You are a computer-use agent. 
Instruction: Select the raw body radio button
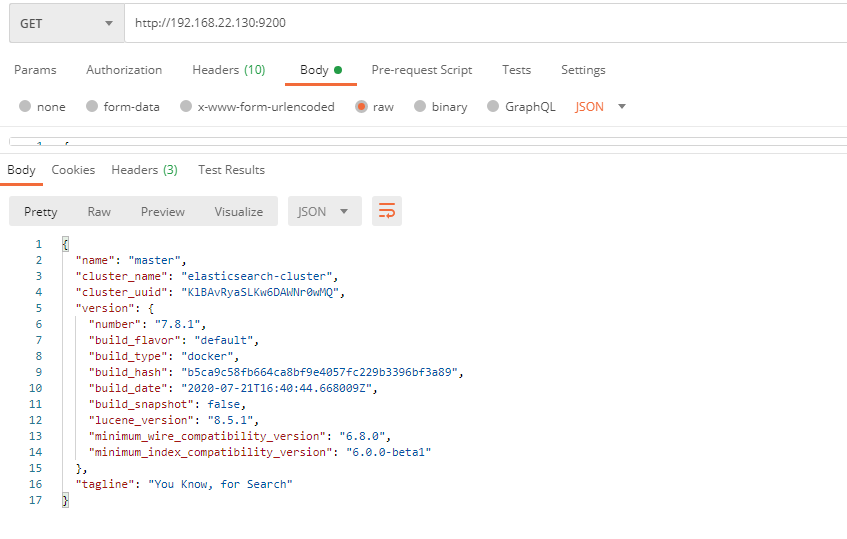click(361, 106)
